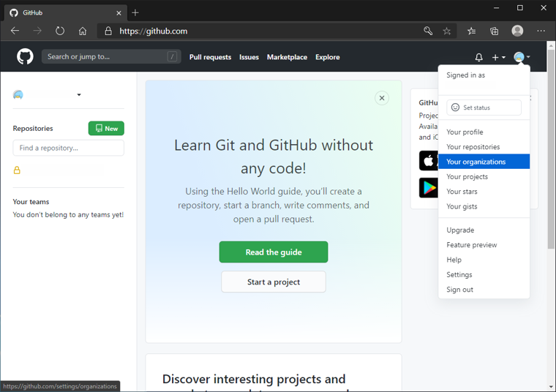Image resolution: width=556 pixels, height=392 pixels.
Task: Toggle the user avatar menu in the header
Action: tap(522, 57)
